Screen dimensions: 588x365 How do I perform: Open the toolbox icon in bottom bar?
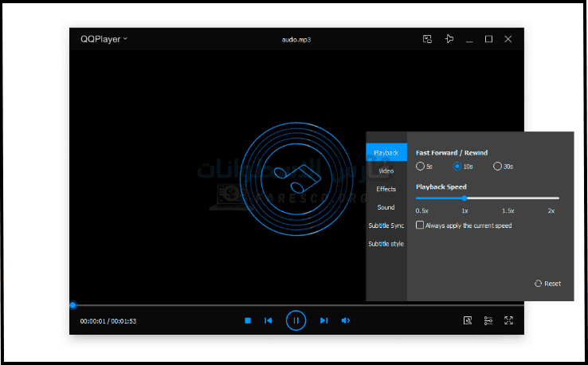(x=468, y=320)
